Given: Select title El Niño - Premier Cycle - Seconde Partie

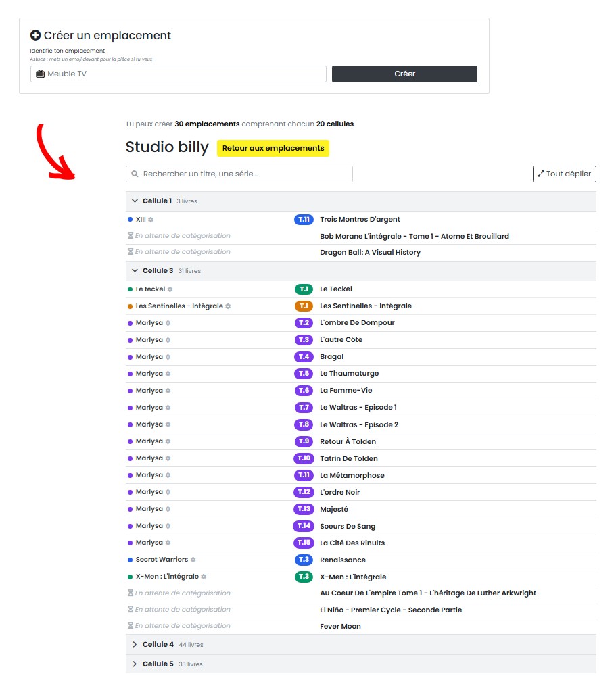Looking at the screenshot, I should tap(391, 610).
